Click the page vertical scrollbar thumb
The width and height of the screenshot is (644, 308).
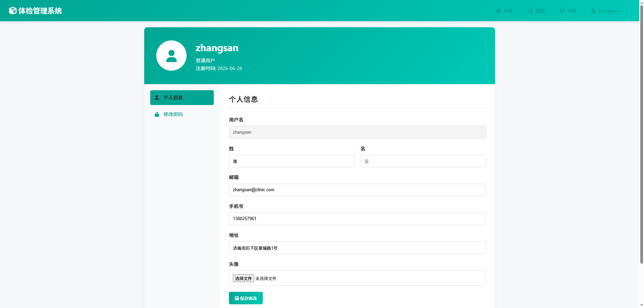(x=641, y=135)
